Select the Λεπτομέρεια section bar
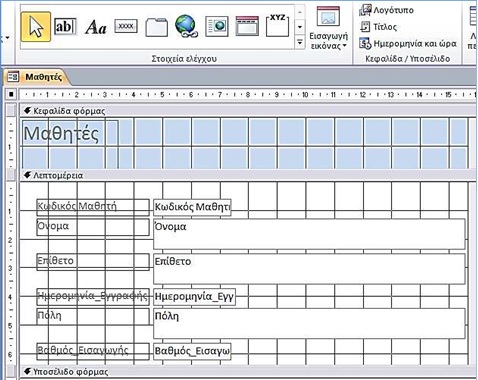 248,175
